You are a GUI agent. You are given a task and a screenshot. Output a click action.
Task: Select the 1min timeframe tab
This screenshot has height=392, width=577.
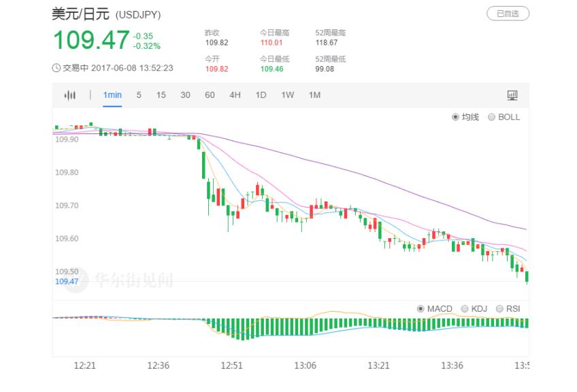tap(112, 95)
